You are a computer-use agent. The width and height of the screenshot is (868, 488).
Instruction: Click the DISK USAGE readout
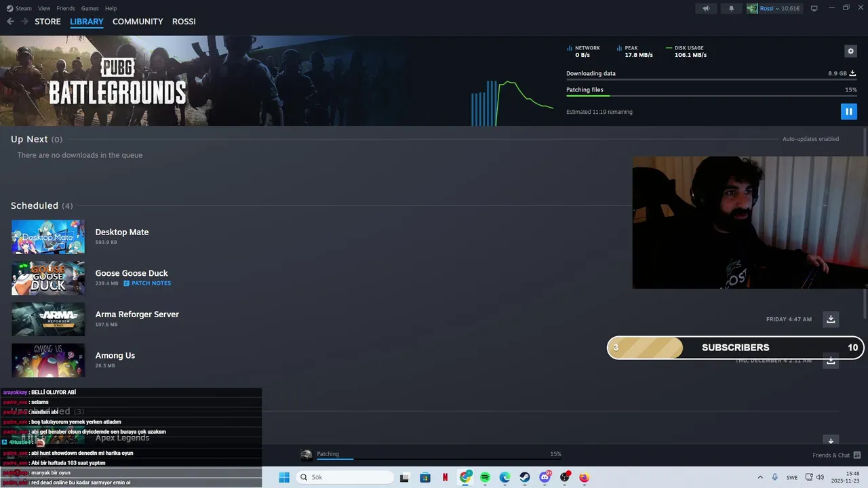tap(686, 52)
